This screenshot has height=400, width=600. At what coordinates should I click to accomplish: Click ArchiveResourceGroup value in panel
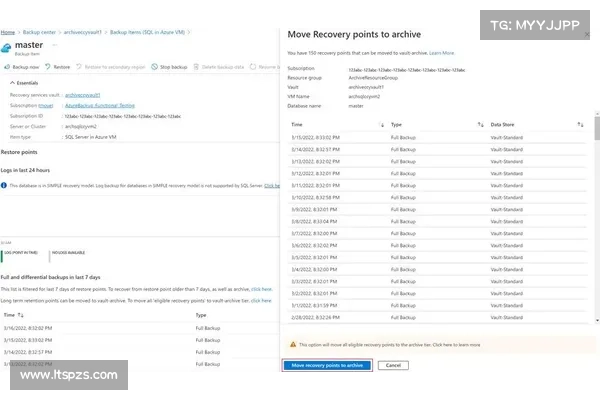(x=373, y=78)
